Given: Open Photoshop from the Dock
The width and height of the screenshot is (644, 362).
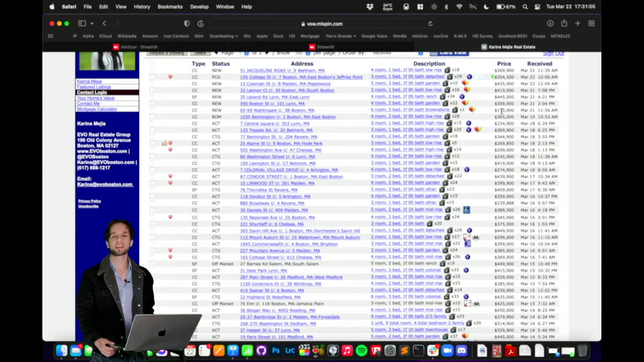Looking at the screenshot, I should [276, 351].
